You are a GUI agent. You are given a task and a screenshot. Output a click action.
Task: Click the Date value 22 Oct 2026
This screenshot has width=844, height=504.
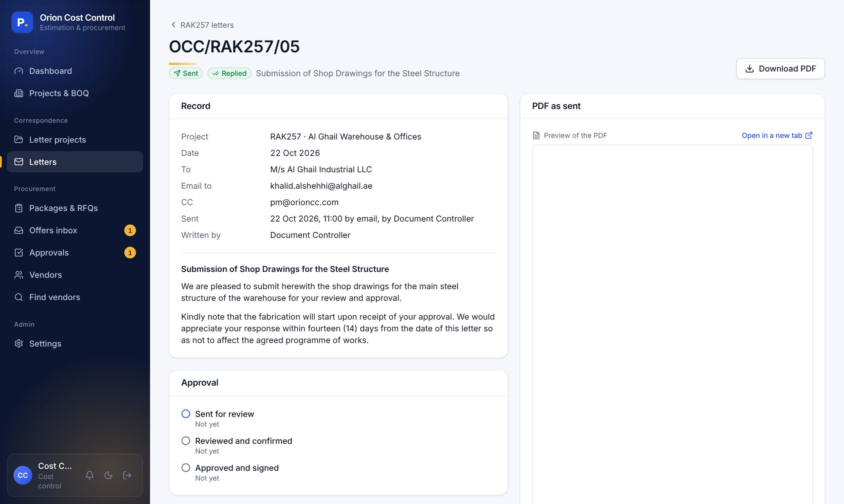pos(295,153)
